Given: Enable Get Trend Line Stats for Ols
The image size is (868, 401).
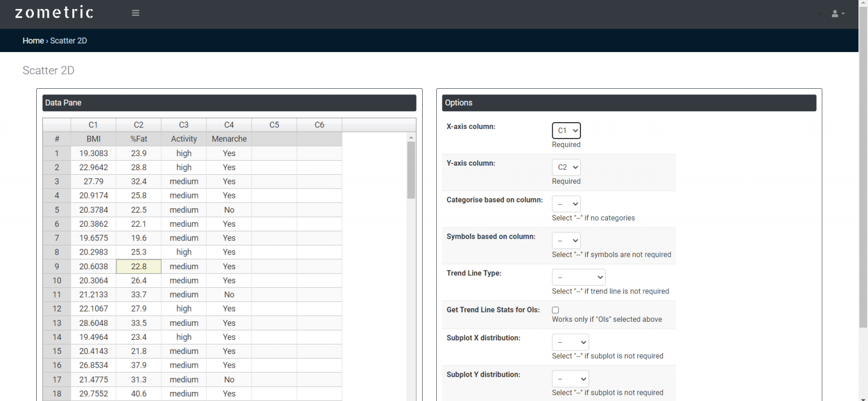Looking at the screenshot, I should (555, 310).
